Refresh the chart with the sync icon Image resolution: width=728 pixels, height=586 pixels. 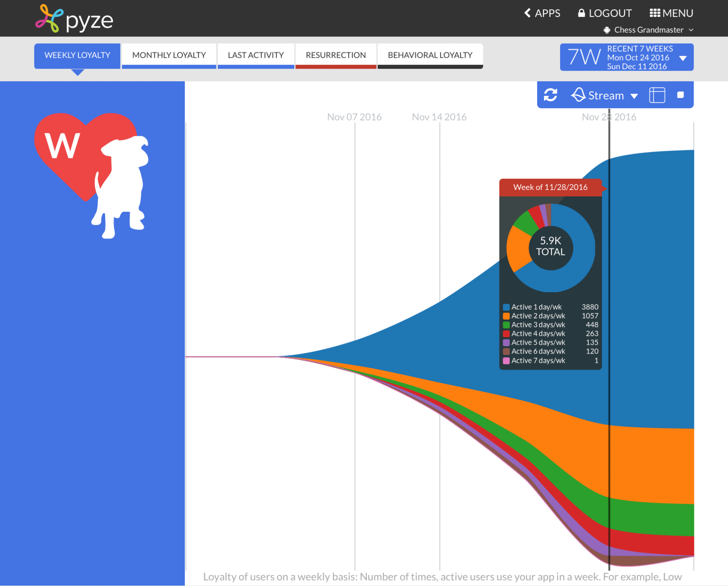pyautogui.click(x=550, y=95)
